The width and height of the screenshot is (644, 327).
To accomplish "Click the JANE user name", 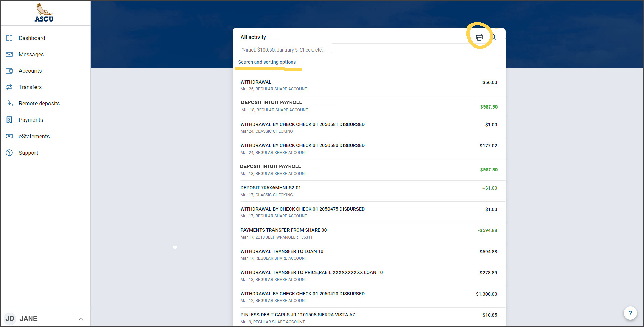I will click(28, 319).
